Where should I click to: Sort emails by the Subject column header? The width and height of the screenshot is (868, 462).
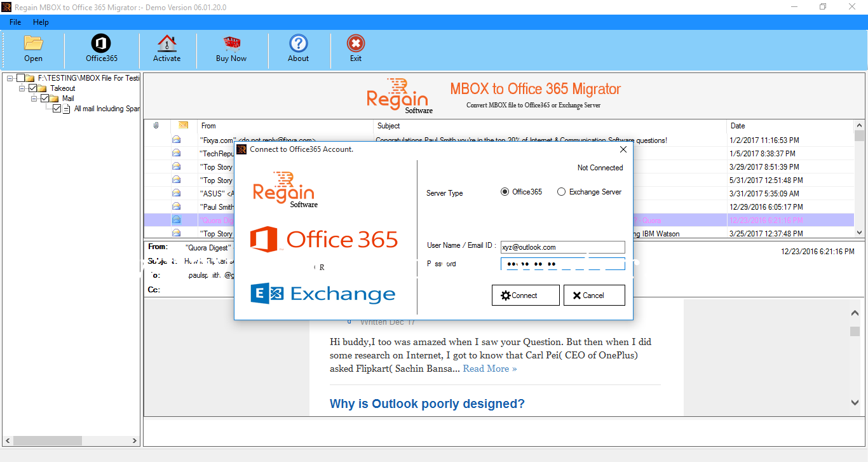[x=550, y=126]
